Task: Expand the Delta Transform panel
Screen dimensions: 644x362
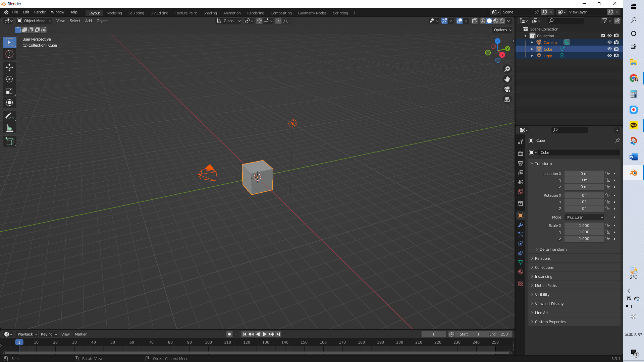Action: (553, 249)
